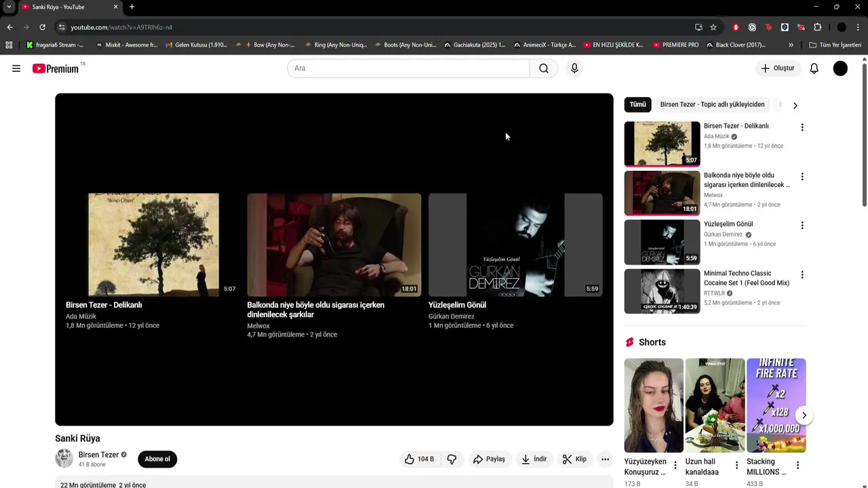
Task: Open Gürkan Demirez channel in sidebar
Action: click(x=723, y=235)
